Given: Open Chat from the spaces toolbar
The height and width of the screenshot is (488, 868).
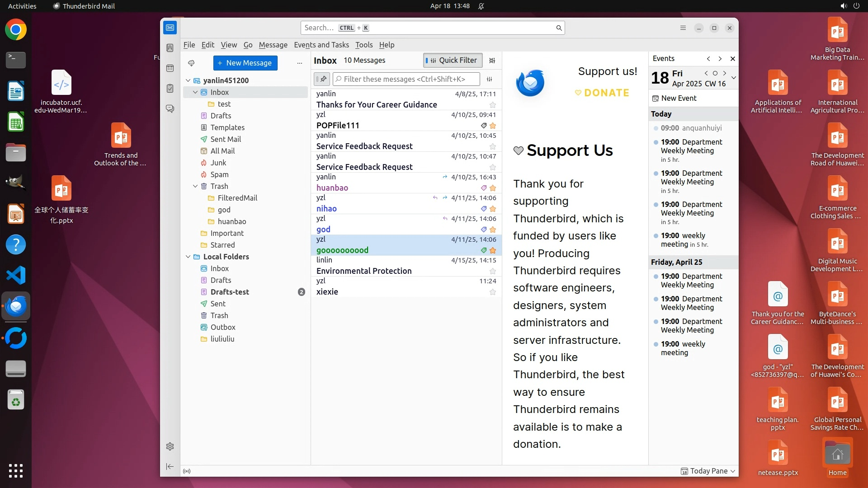Looking at the screenshot, I should (x=170, y=109).
